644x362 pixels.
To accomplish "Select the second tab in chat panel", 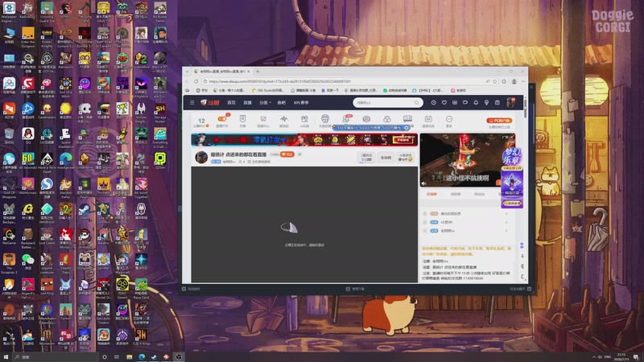I will coord(456,194).
